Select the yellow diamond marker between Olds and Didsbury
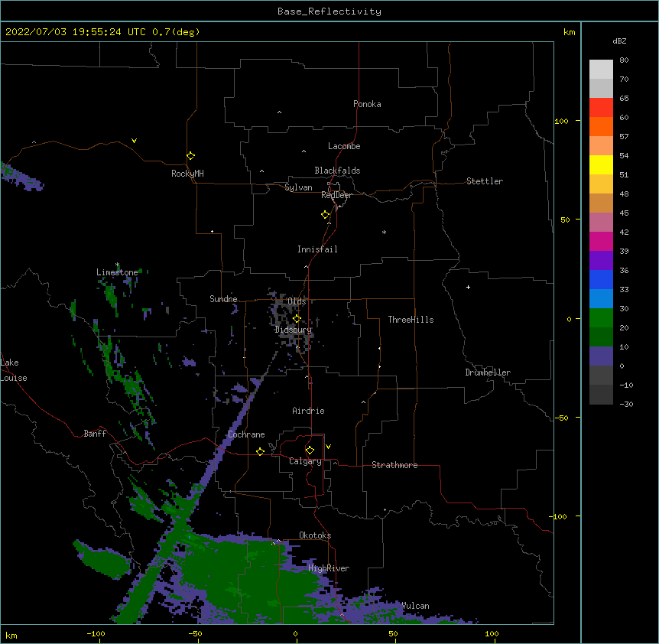Screen dimensions: 659x644 pos(297,319)
